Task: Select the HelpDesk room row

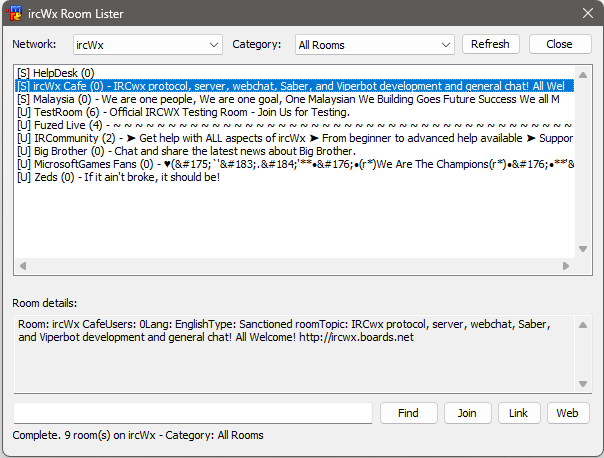Action: [295, 73]
